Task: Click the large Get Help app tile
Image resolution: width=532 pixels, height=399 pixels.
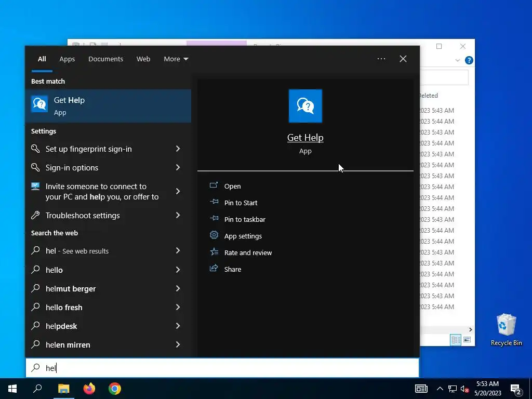Action: [x=305, y=106]
